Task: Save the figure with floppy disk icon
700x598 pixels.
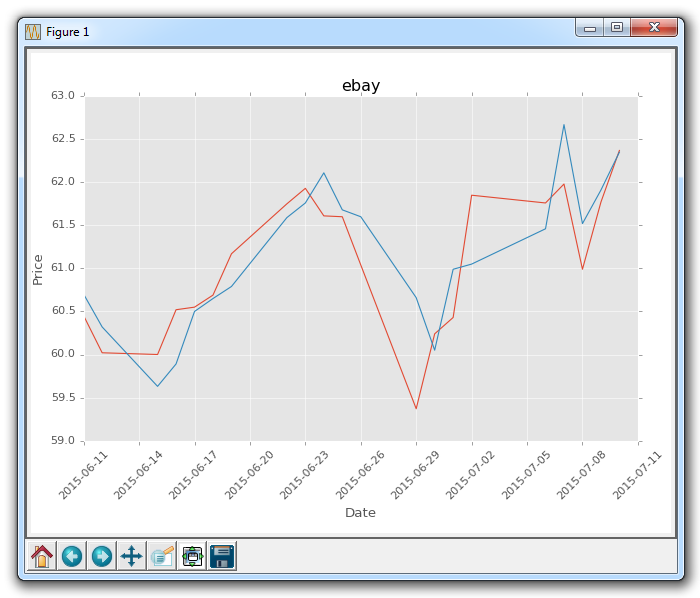Action: [222, 556]
